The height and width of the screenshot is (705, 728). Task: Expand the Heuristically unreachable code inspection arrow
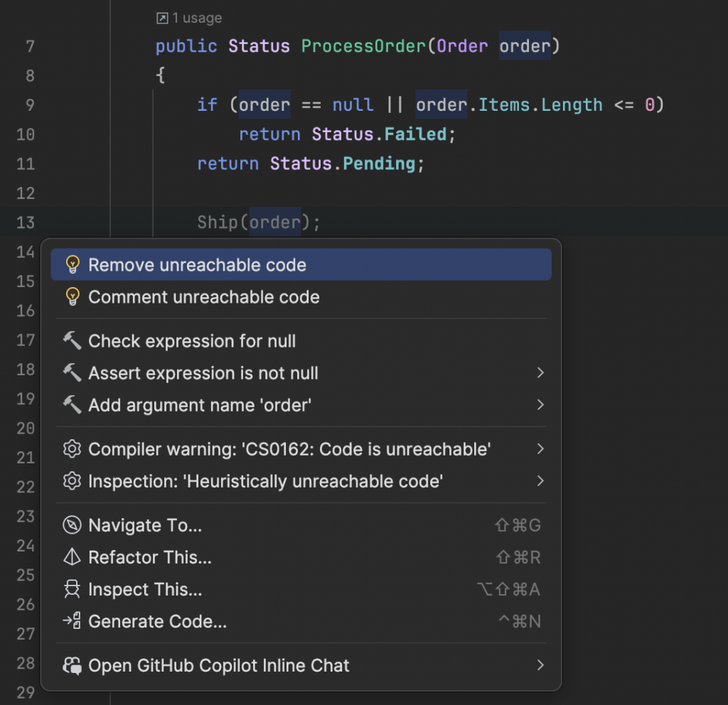point(540,481)
